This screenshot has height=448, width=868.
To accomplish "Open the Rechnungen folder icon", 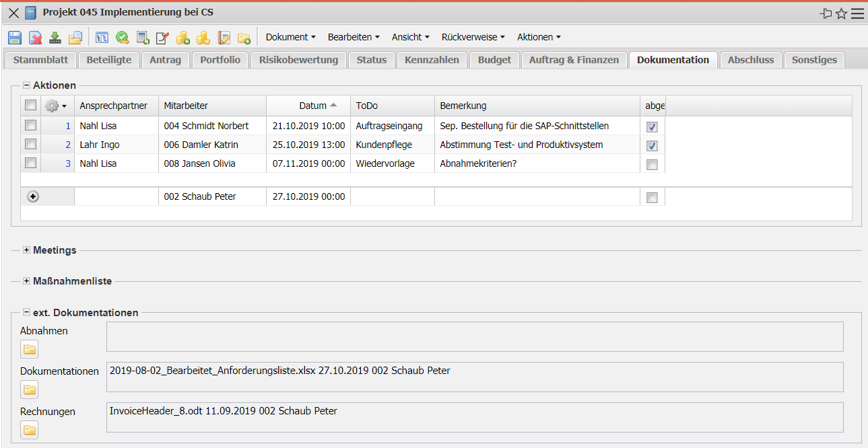I will (29, 430).
